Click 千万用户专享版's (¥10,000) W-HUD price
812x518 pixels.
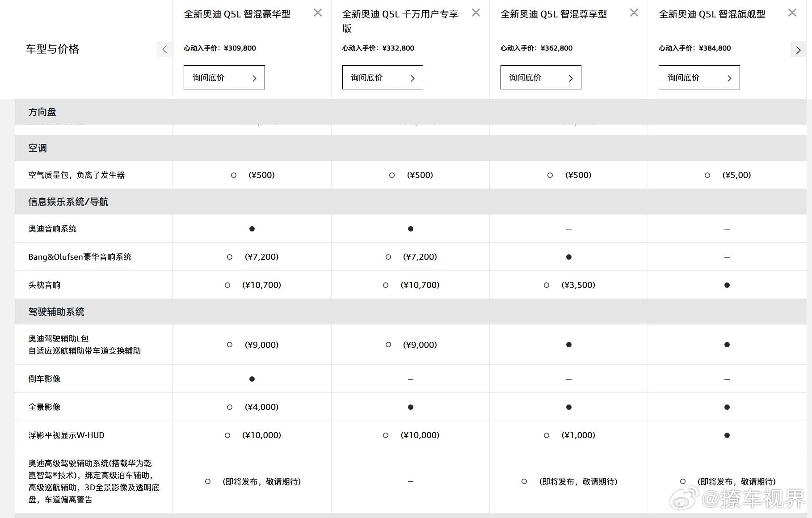(x=420, y=435)
